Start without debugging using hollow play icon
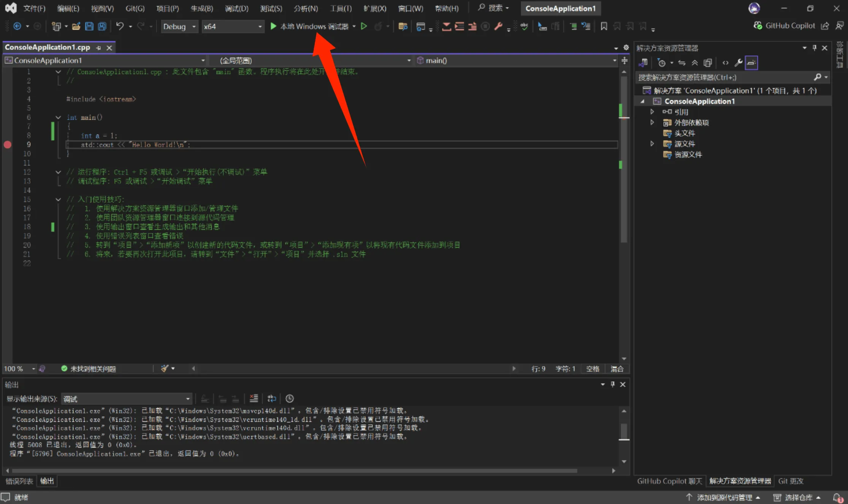 coord(364,26)
